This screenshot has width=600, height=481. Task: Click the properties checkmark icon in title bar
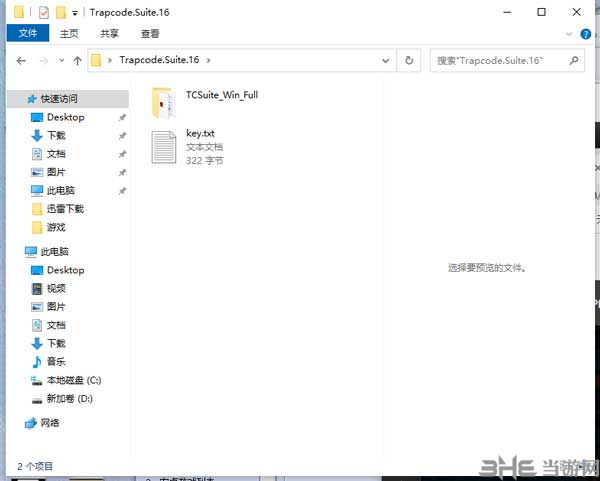click(44, 13)
